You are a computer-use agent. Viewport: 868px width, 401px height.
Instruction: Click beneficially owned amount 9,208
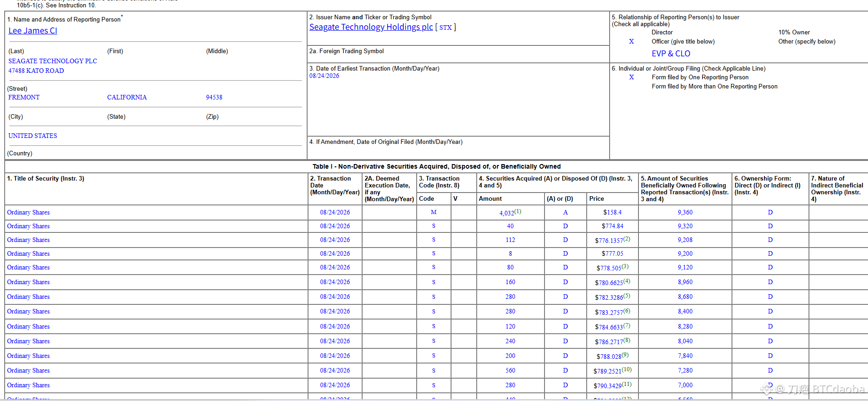click(685, 240)
